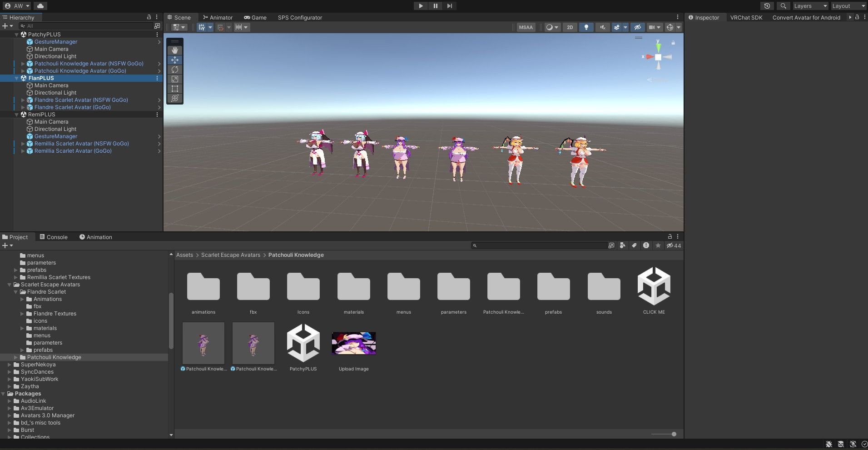This screenshot has height=450, width=868.
Task: Click the Project favorites star icon
Action: pyautogui.click(x=658, y=245)
